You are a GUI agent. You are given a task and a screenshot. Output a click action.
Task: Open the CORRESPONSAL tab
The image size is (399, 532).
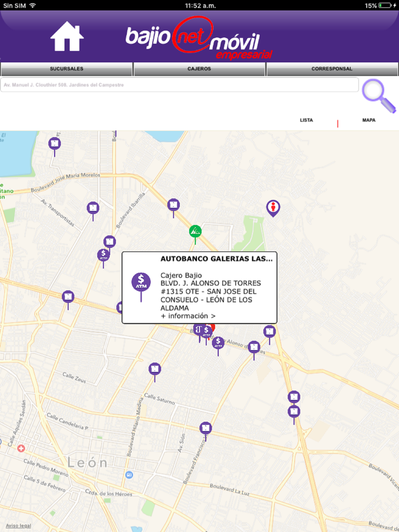[x=332, y=69]
